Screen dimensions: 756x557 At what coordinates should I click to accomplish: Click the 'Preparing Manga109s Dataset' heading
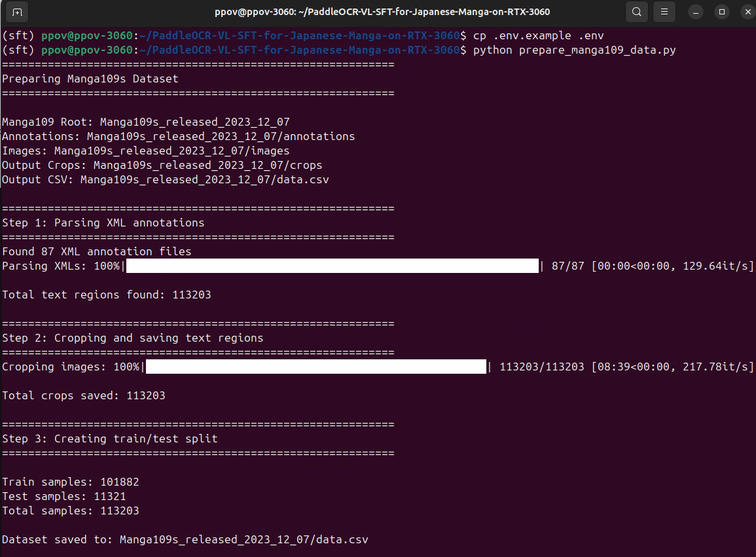90,79
